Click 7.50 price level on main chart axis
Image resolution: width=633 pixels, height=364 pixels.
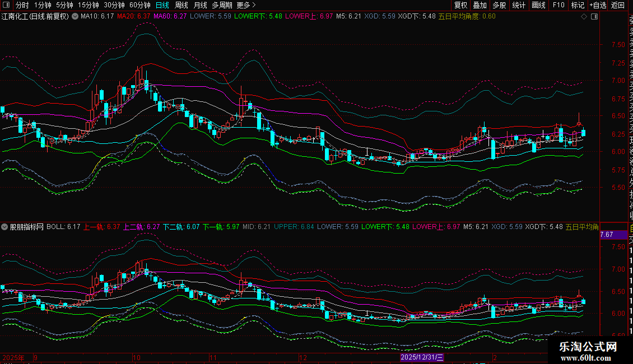point(618,44)
